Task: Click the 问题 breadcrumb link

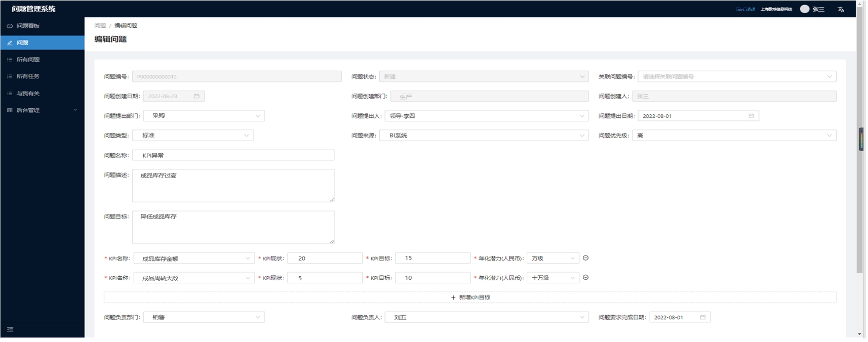Action: (x=100, y=25)
